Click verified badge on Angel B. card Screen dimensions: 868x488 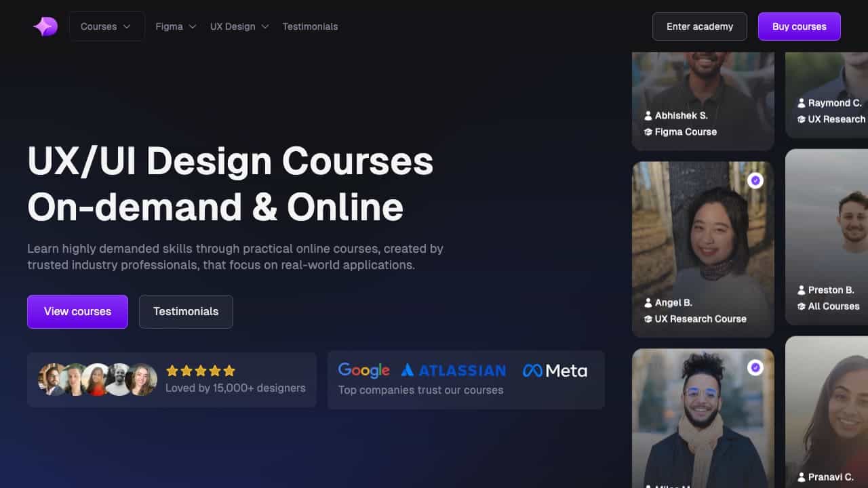click(755, 181)
